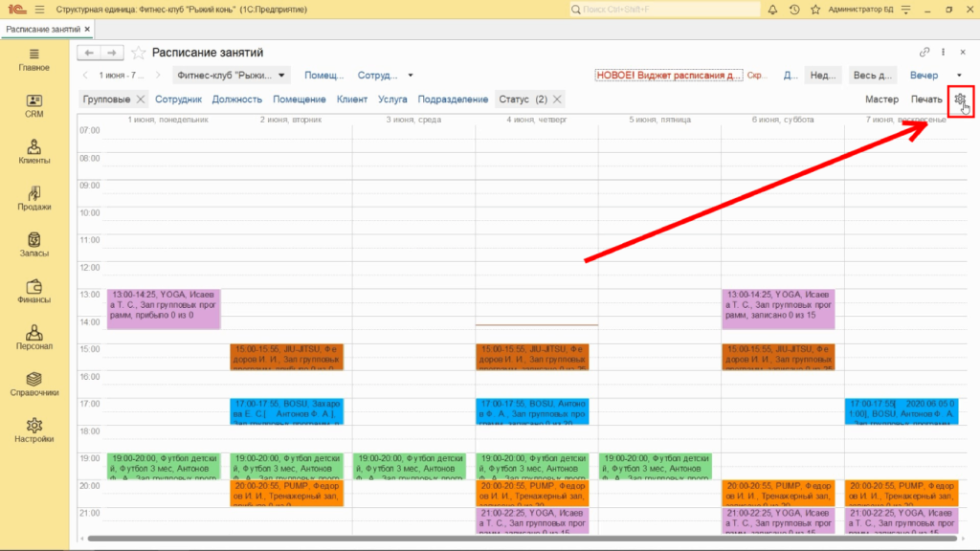This screenshot has width=980, height=551.
Task: Expand the dropdown arrow after Вечер
Action: click(x=959, y=75)
